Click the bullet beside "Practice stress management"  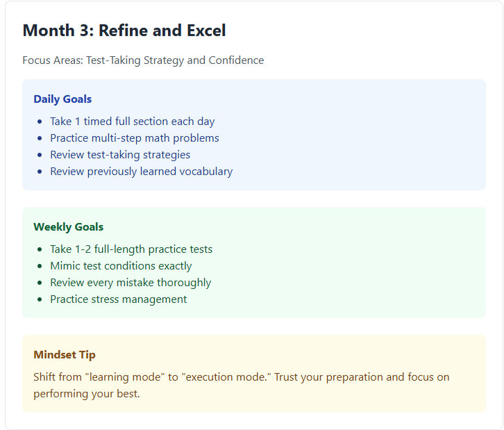click(x=40, y=299)
